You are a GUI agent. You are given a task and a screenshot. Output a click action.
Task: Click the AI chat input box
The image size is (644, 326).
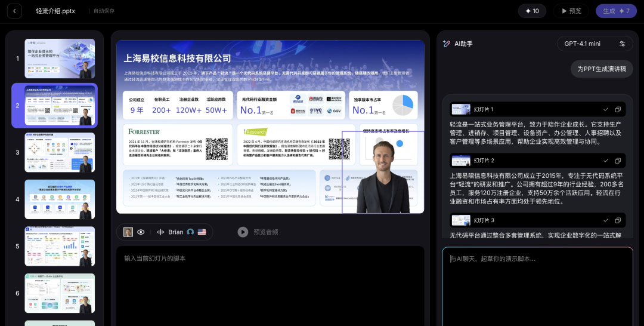point(538,287)
